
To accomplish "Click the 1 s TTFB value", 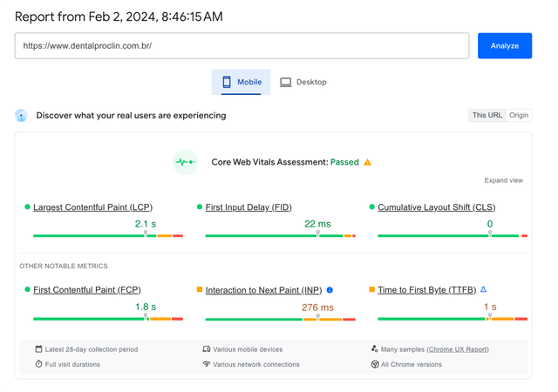I will click(490, 307).
